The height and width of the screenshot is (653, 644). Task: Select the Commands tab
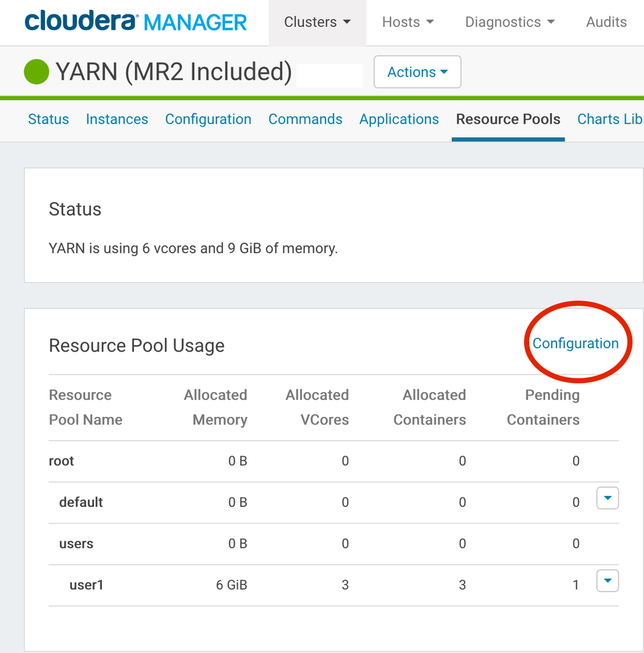[305, 119]
